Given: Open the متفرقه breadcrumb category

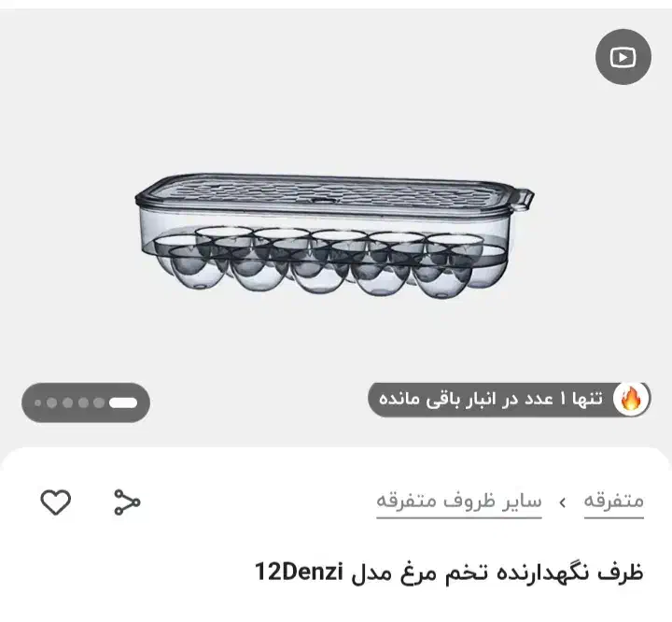Looking at the screenshot, I should pyautogui.click(x=614, y=502).
